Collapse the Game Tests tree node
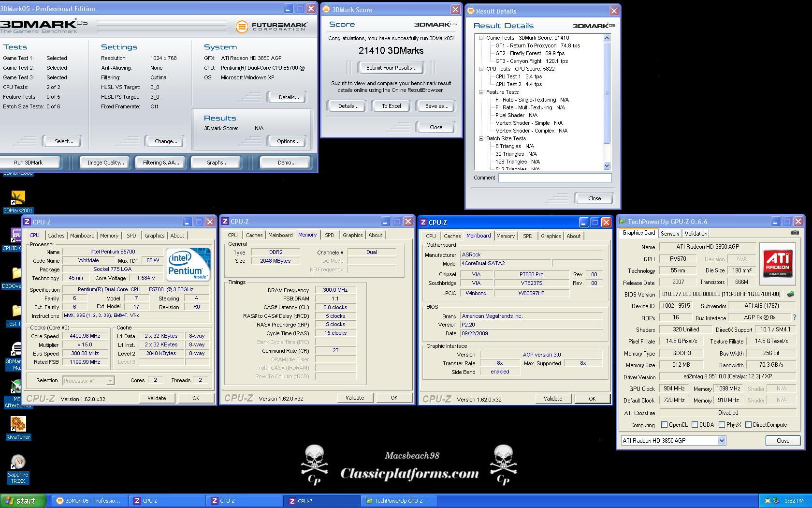Image resolution: width=812 pixels, height=508 pixels. [481, 38]
